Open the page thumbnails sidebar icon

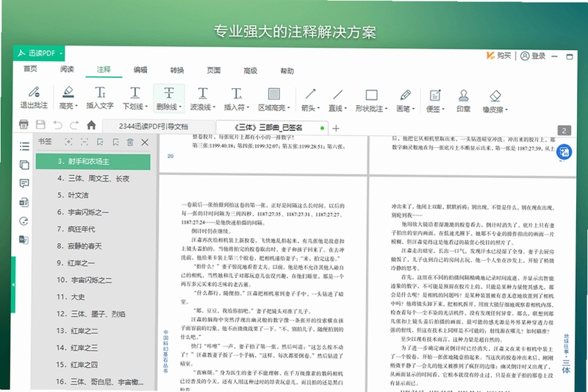click(24, 165)
